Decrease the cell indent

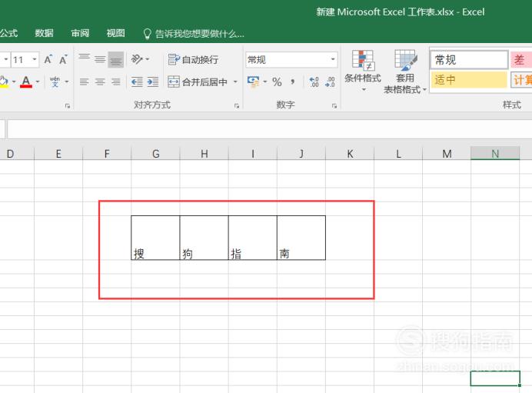[137, 82]
